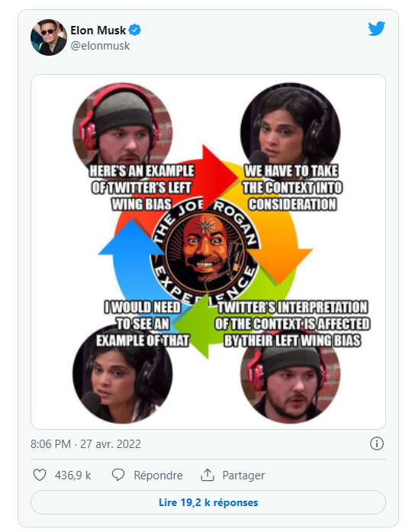412x532 pixels.
Task: Open Lire 19,2 k réponses button
Action: 208,502
